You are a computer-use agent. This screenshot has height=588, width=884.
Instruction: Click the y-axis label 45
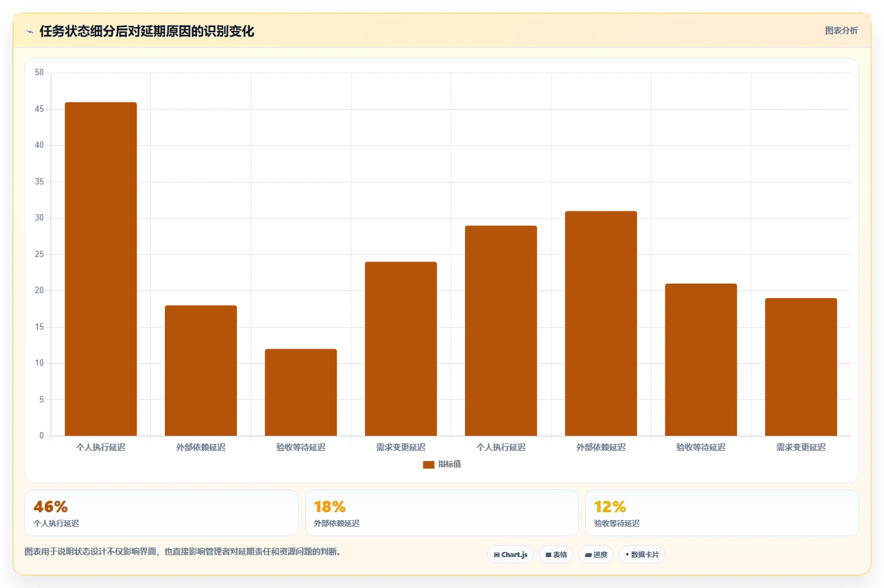[x=39, y=109]
